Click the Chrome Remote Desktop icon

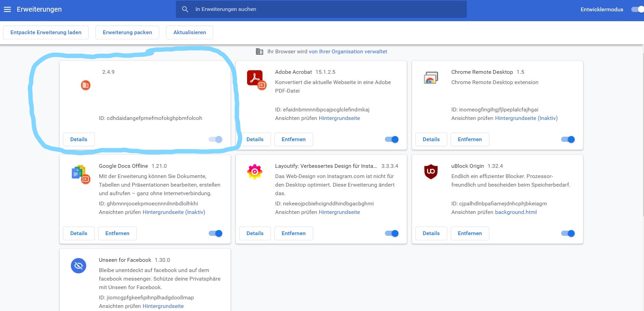coord(431,78)
